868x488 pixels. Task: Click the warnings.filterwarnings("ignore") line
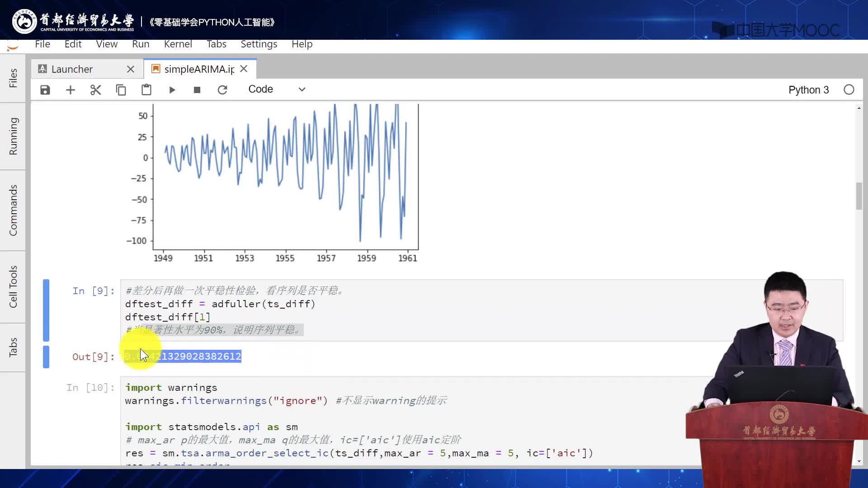[226, 401]
